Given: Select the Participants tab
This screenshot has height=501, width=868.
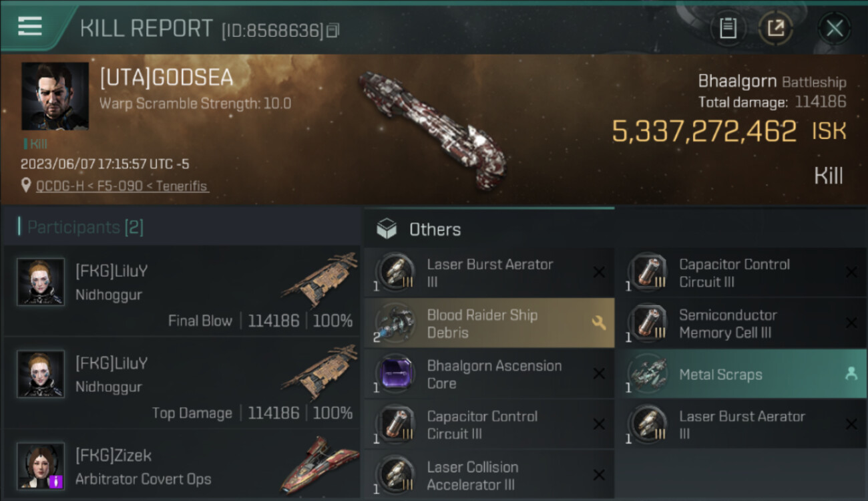Looking at the screenshot, I should tap(85, 227).
